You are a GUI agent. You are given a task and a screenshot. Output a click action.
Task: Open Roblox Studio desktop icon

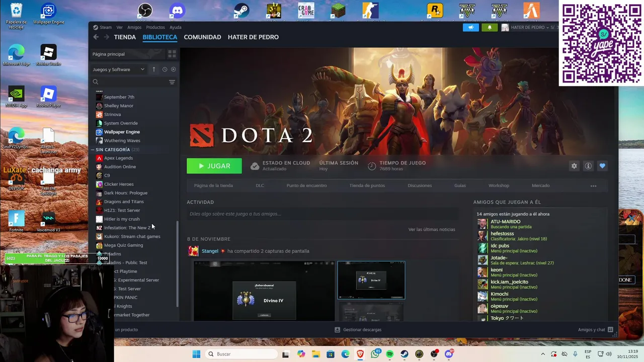click(48, 55)
